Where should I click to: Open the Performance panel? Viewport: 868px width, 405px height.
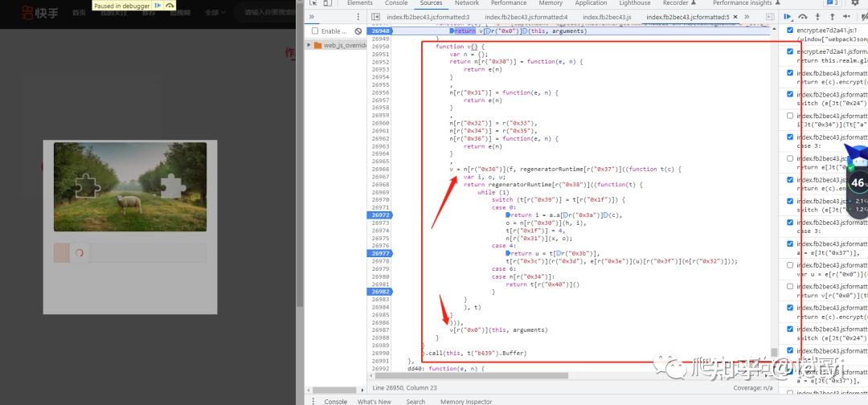[x=509, y=2]
